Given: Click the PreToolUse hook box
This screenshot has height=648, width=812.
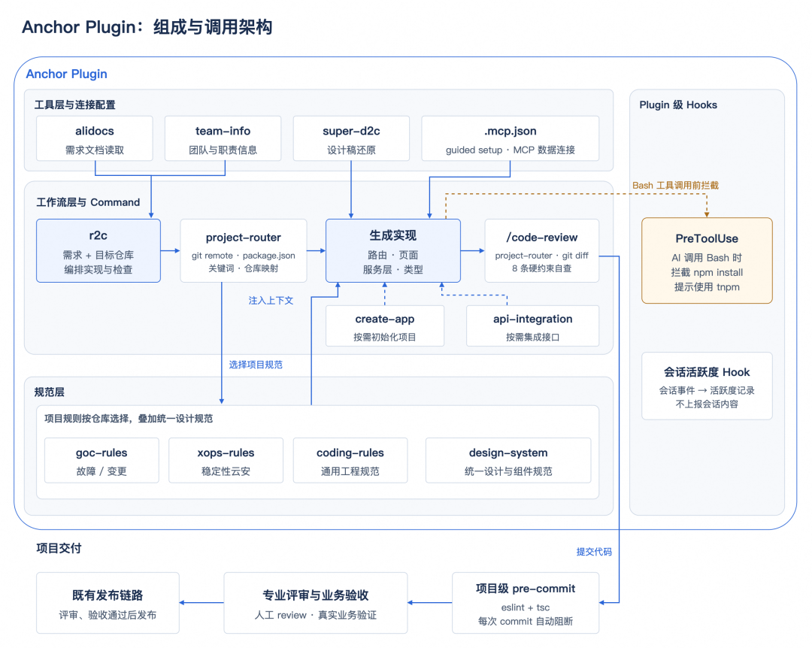Looking at the screenshot, I should 707,261.
